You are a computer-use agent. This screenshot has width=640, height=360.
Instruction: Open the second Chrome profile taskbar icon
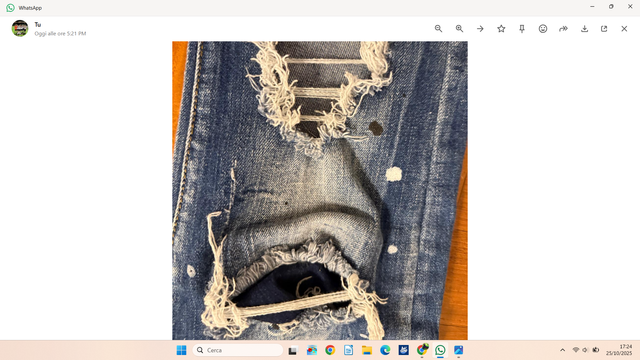tap(422, 350)
